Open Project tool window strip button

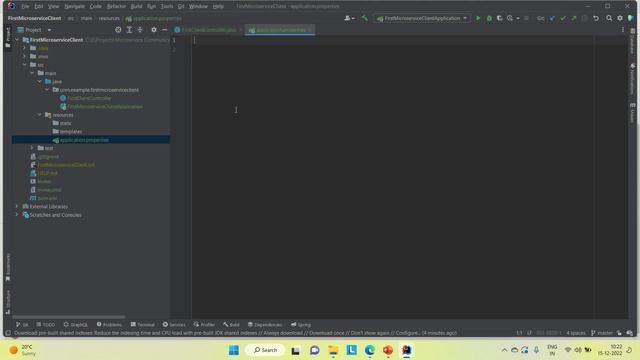coord(8,37)
